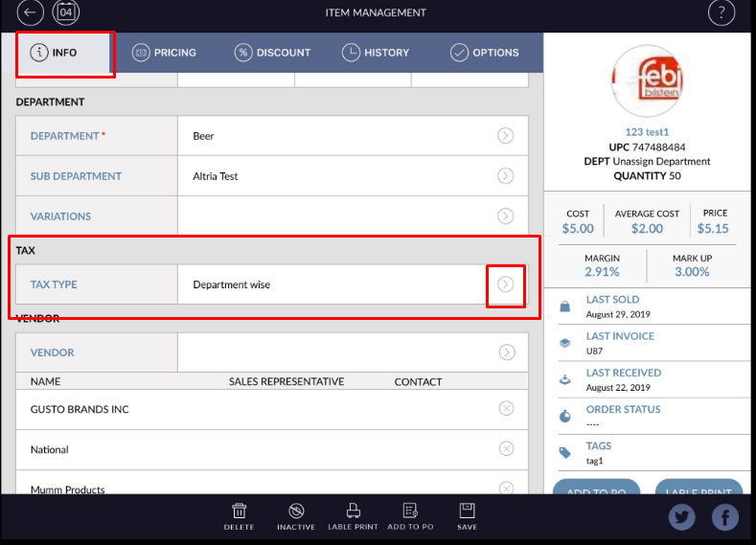Mark item Inactive in bottom toolbar
This screenshot has width=756, height=545.
tap(296, 515)
